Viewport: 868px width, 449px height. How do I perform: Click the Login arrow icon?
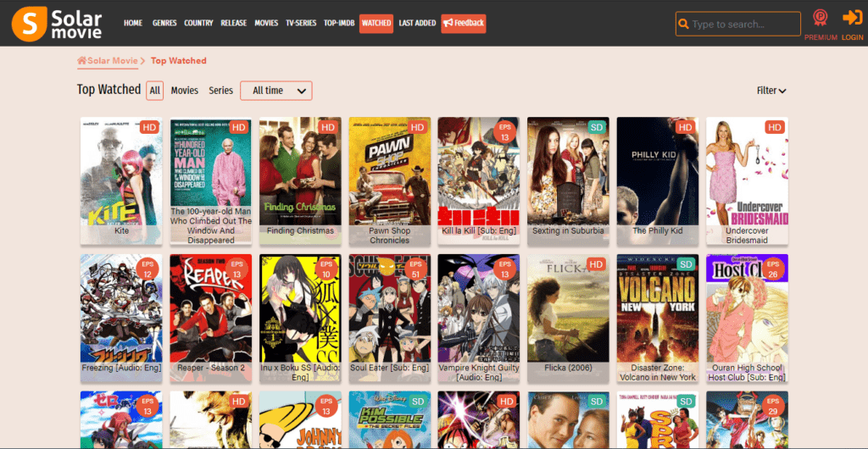(853, 18)
